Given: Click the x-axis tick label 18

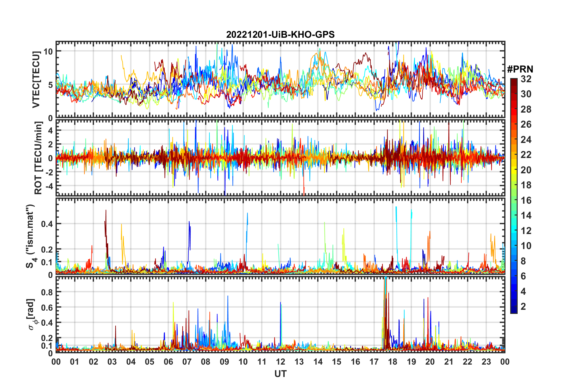Looking at the screenshot, I should [x=393, y=362].
